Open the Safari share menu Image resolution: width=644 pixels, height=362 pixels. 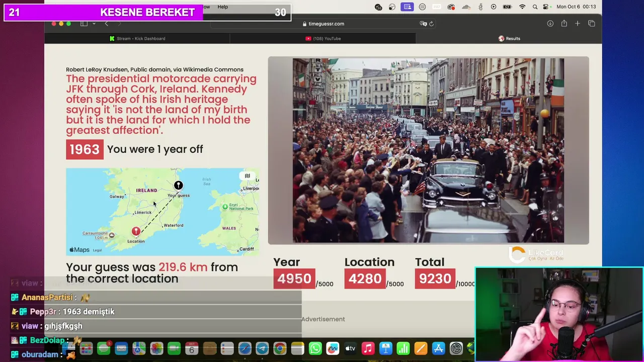[x=564, y=24]
